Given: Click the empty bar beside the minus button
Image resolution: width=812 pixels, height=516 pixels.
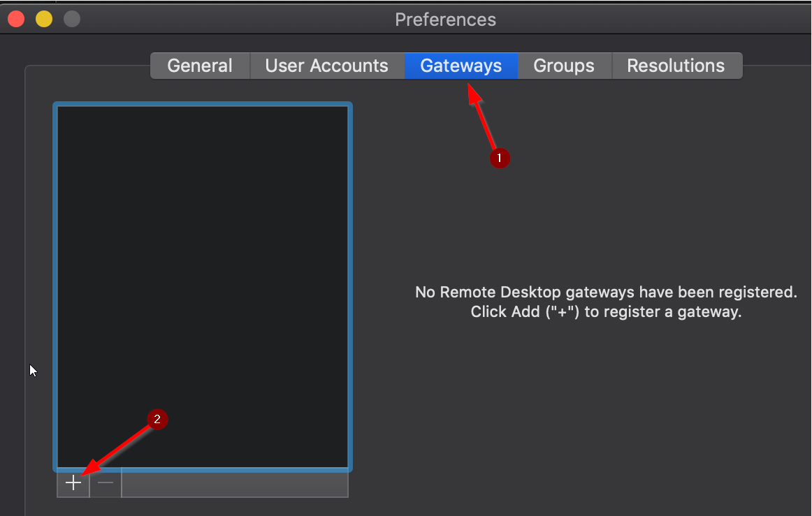Looking at the screenshot, I should click(235, 482).
